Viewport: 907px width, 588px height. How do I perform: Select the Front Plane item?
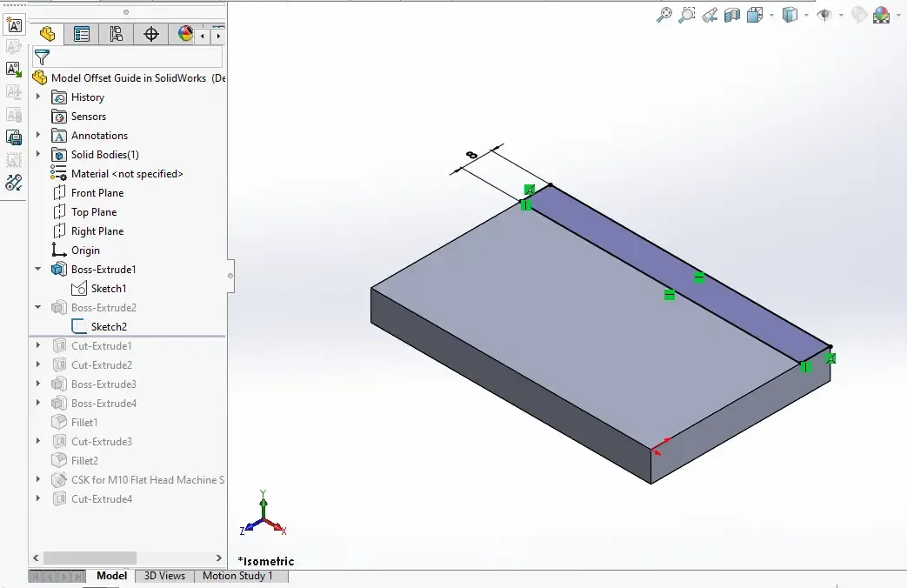point(97,193)
